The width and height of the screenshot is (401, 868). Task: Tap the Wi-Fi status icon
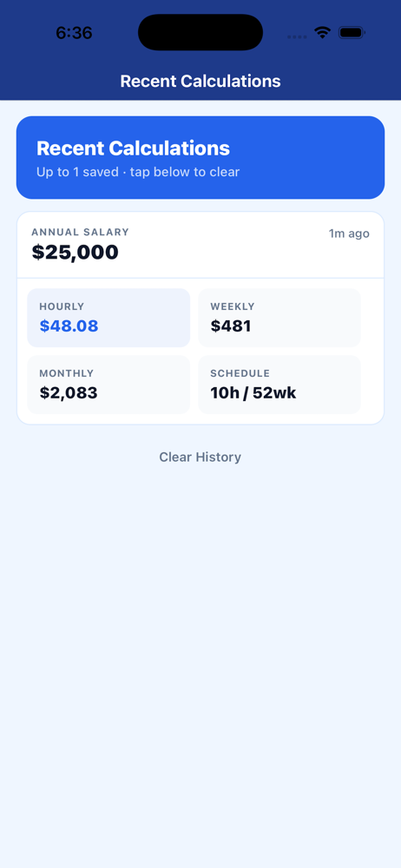click(322, 32)
